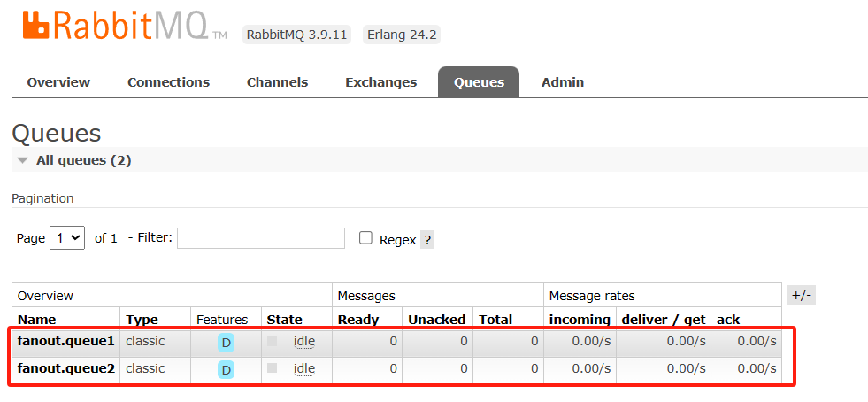
Task: Sort queues by the Ready column header
Action: 357,319
